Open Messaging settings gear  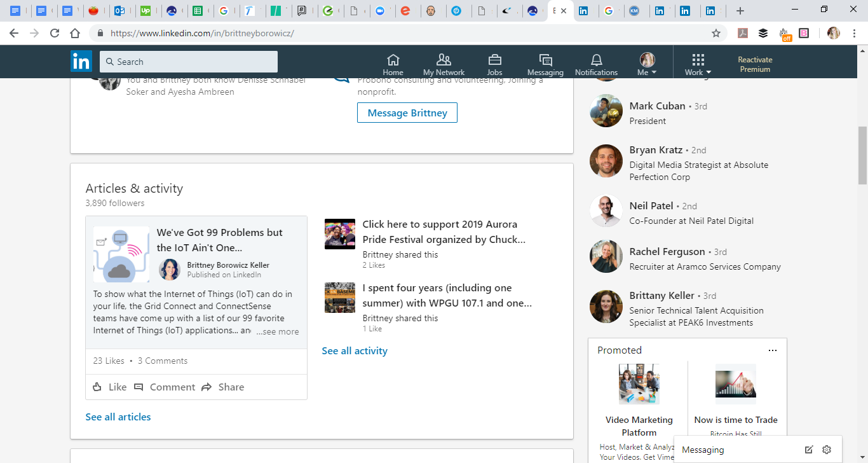826,450
